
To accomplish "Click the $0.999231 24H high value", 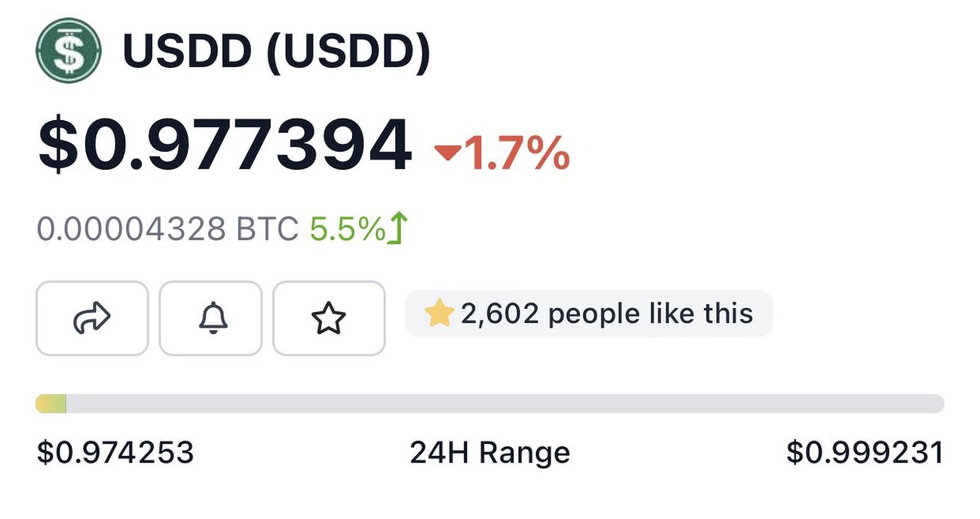I will 864,452.
